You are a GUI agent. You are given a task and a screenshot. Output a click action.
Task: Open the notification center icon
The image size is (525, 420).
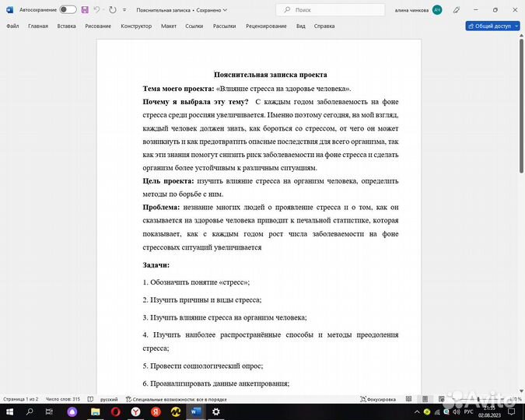pyautogui.click(x=511, y=411)
